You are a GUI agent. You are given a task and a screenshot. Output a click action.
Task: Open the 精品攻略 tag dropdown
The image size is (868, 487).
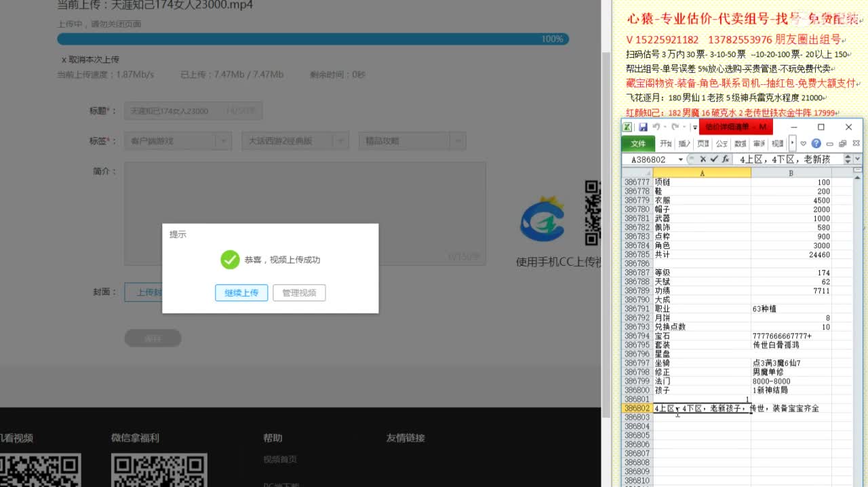pyautogui.click(x=412, y=141)
